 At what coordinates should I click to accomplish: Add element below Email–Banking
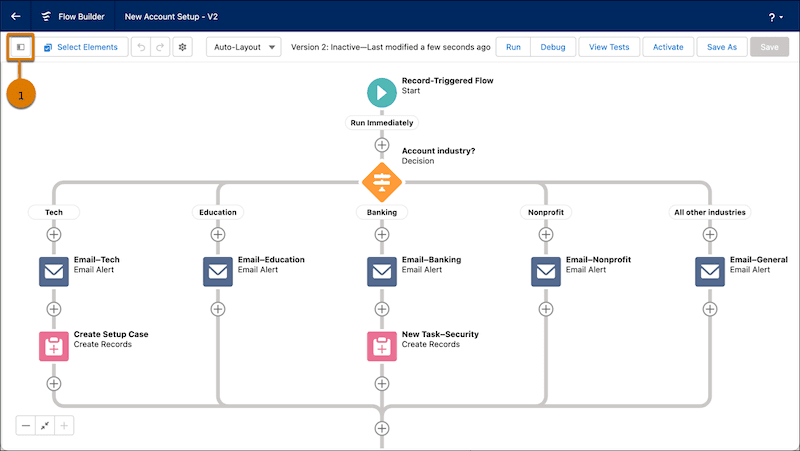click(382, 309)
